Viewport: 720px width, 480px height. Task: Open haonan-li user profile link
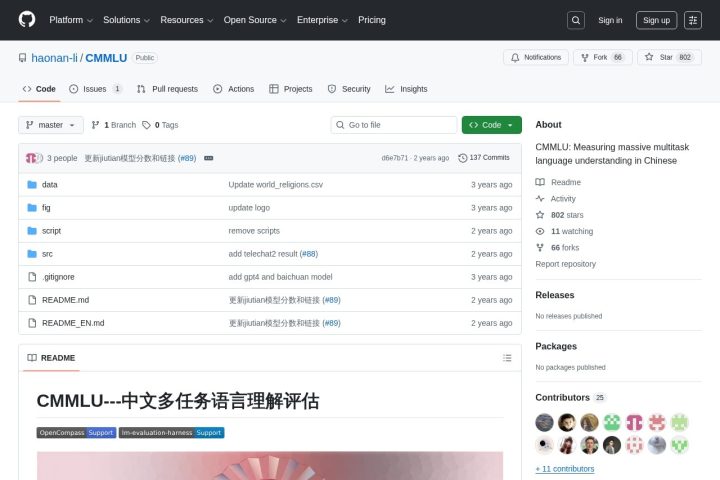pyautogui.click(x=54, y=58)
